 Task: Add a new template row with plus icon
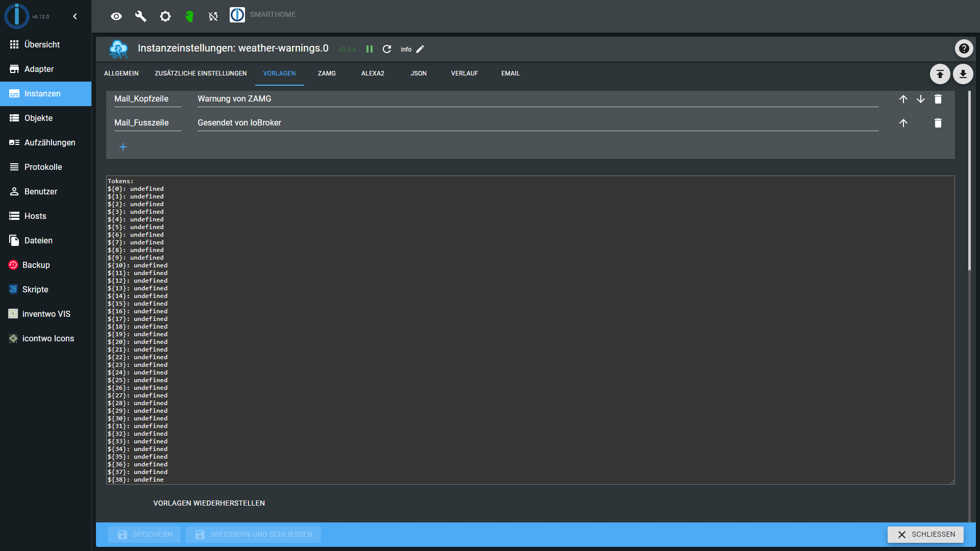pos(123,147)
